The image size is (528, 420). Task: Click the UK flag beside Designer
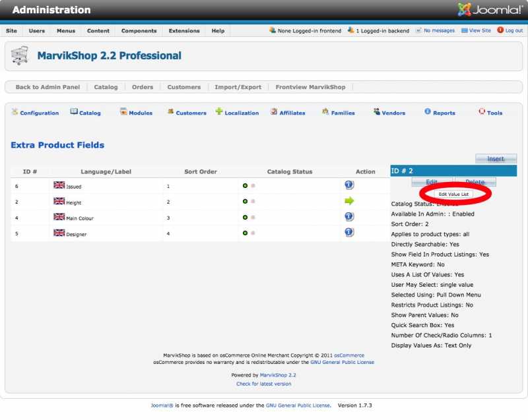pos(59,233)
